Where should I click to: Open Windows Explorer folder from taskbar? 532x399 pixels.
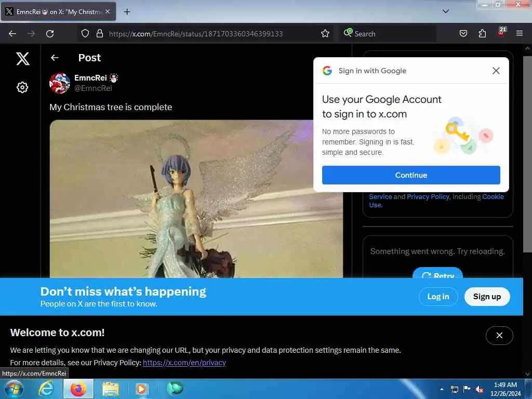point(111,389)
